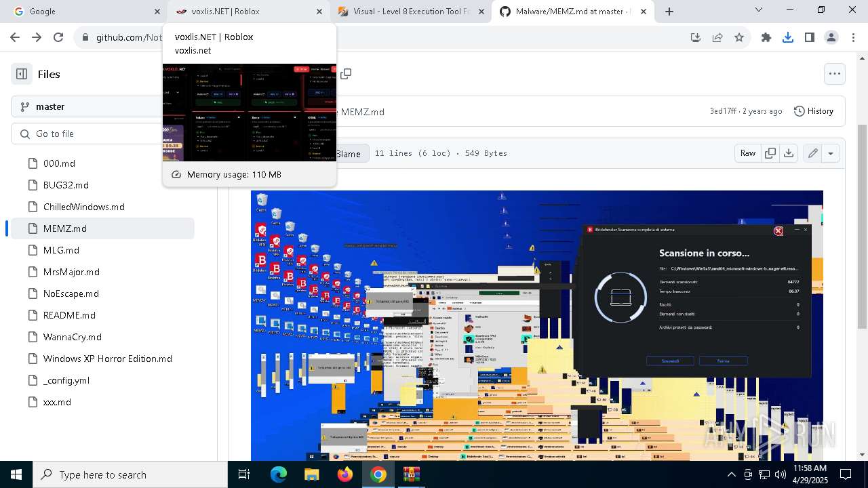
Task: Open the taskbar clock and date
Action: tap(810, 474)
